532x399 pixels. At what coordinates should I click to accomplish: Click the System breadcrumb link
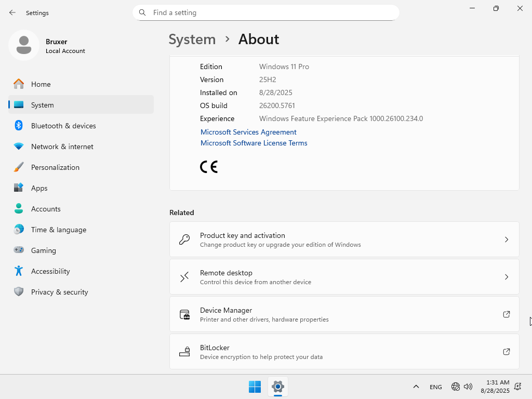coord(192,39)
